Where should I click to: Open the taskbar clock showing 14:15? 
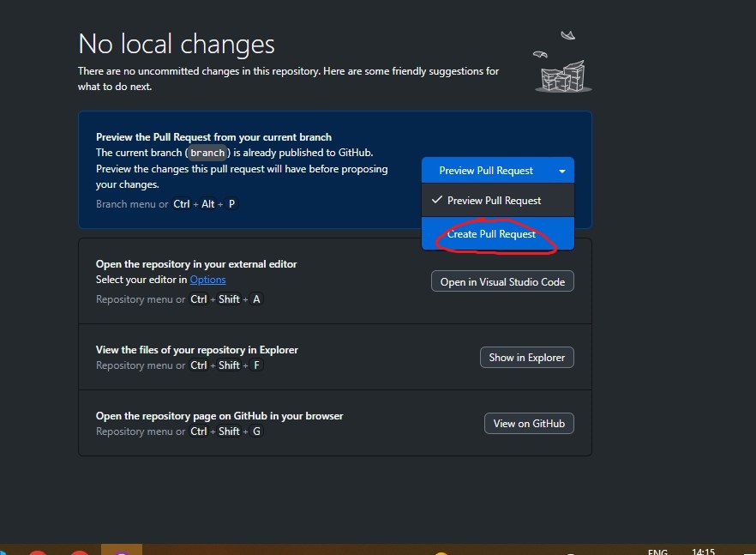point(704,551)
